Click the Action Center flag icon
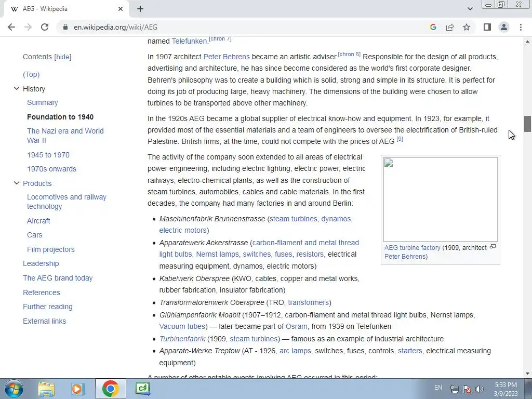Image resolution: width=532 pixels, height=399 pixels. [467, 389]
